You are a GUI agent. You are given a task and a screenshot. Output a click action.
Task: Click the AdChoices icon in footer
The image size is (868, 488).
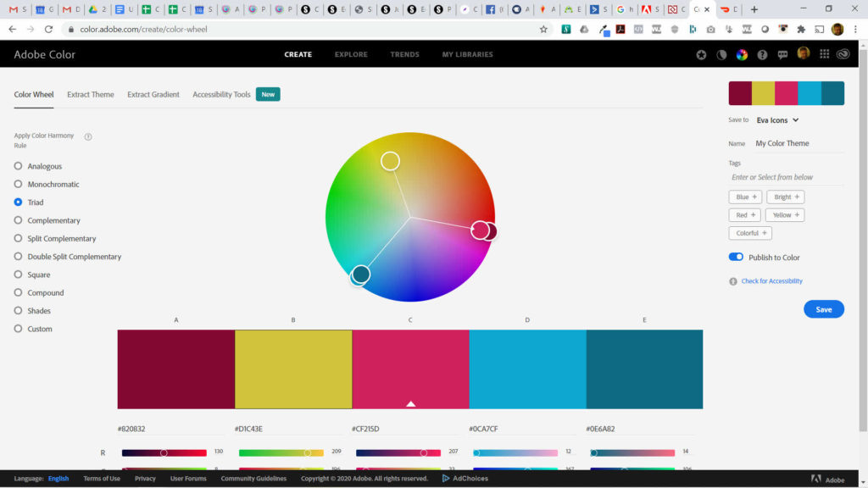[x=446, y=478]
